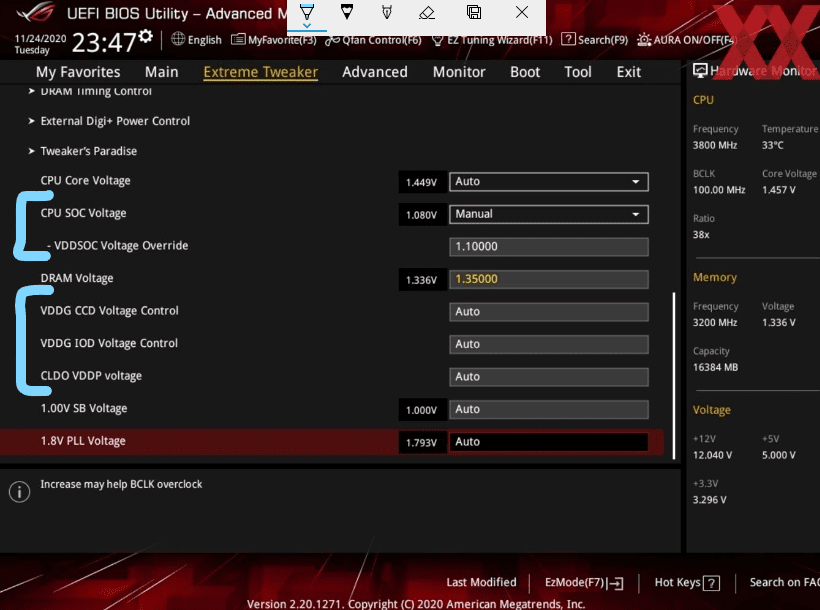
Task: Open CPU Core Voltage dropdown
Action: point(549,182)
